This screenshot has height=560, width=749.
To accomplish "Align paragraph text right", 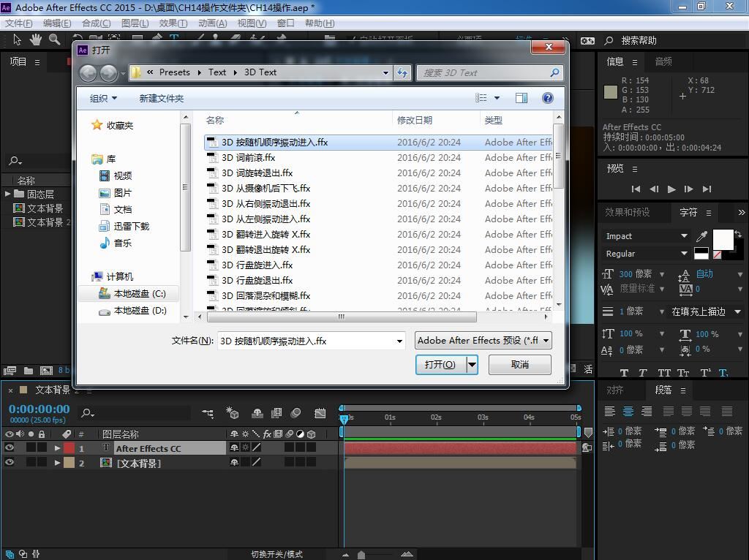I will 647,411.
